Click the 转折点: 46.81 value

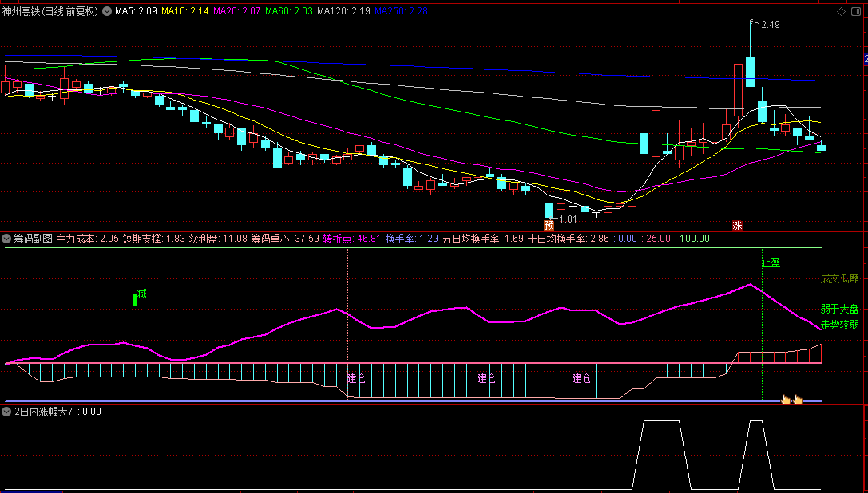(x=352, y=239)
